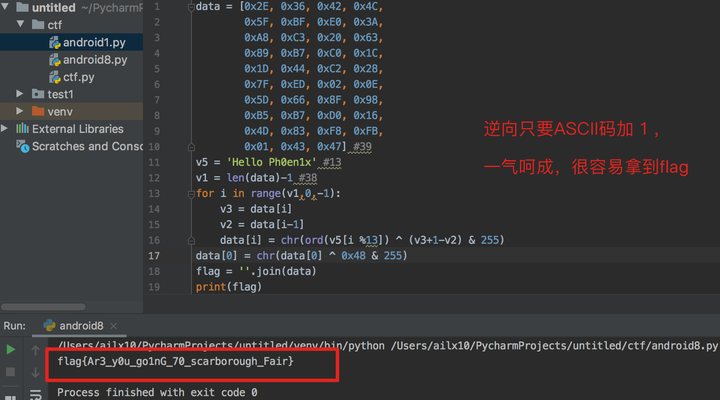720x400 pixels.
Task: Click the stop process square button
Action: pyautogui.click(x=10, y=372)
